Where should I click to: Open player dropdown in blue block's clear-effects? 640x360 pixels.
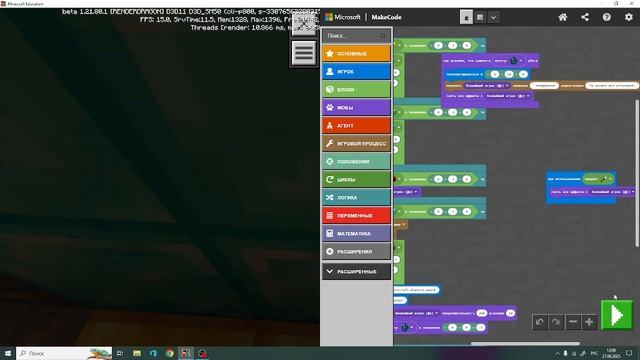point(612,191)
